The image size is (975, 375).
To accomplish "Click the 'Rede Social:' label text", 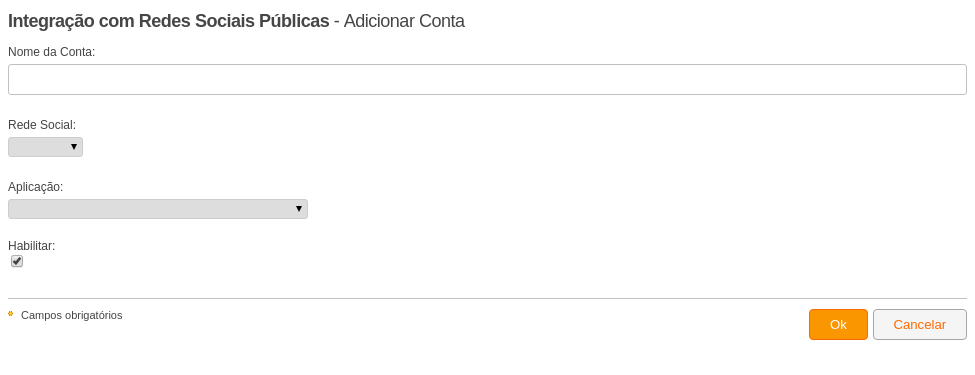I will coord(42,125).
